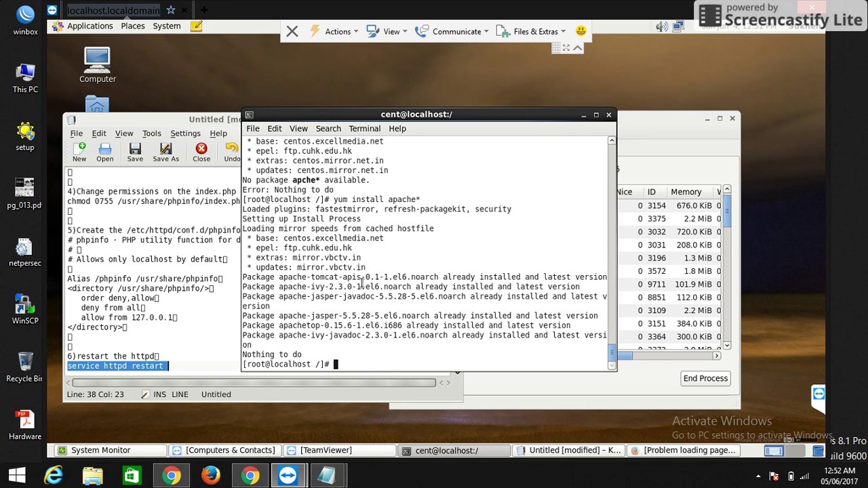Open the Recycle Bin icon
This screenshot has height=488, width=868.
[x=24, y=367]
